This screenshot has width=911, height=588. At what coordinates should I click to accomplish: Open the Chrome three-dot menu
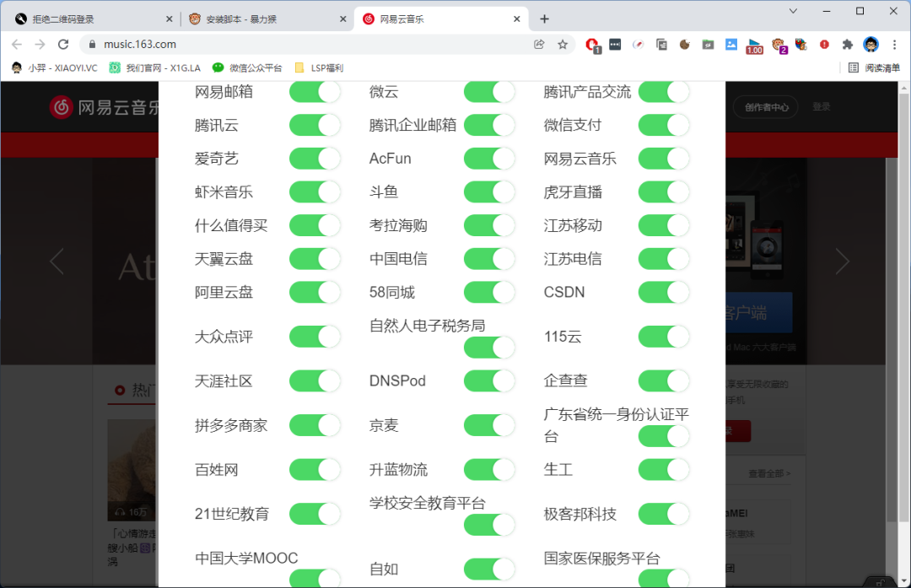(894, 44)
